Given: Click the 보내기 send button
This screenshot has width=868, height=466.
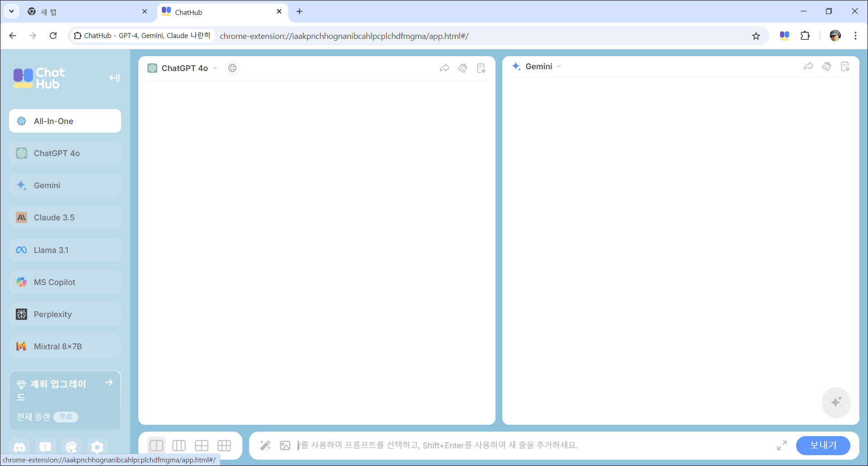Looking at the screenshot, I should pos(823,445).
